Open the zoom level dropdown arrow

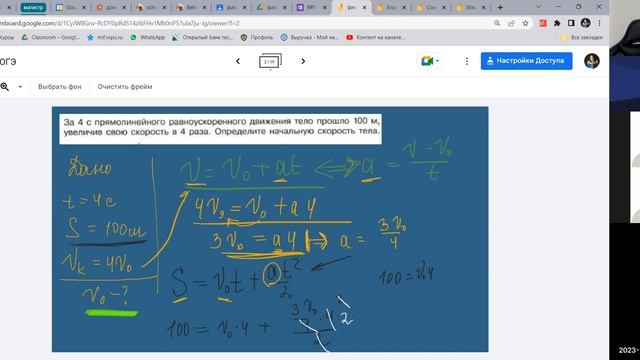[x=20, y=87]
